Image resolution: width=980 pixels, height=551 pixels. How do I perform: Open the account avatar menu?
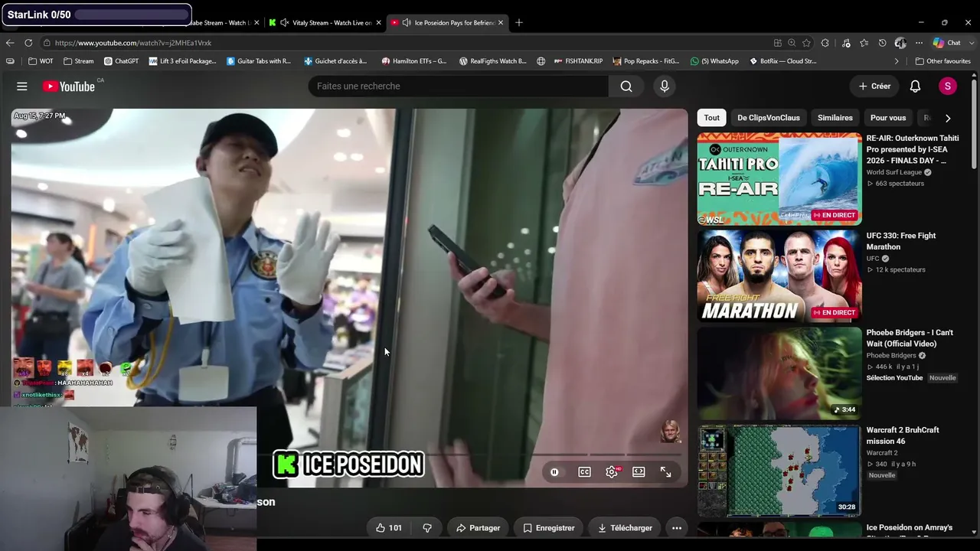pyautogui.click(x=948, y=86)
